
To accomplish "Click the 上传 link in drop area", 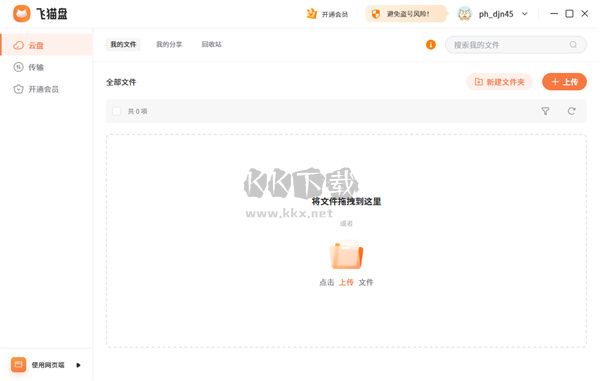I will point(346,282).
